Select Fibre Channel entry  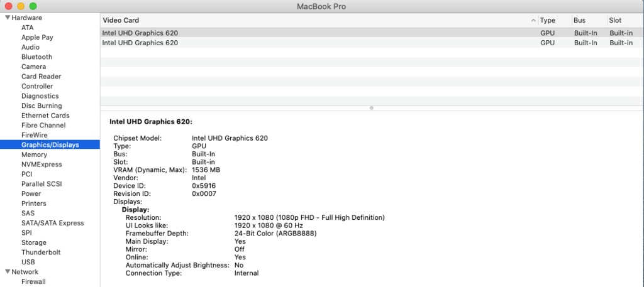pyautogui.click(x=43, y=126)
